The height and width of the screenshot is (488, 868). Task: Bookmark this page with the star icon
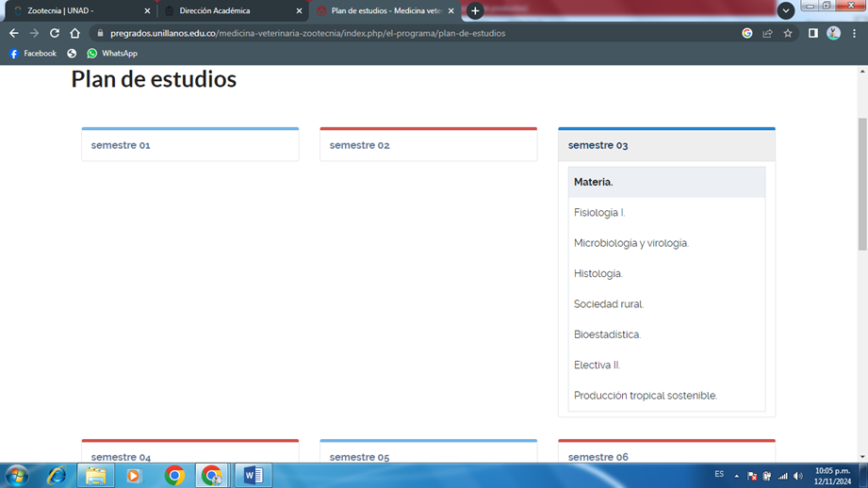click(x=788, y=33)
